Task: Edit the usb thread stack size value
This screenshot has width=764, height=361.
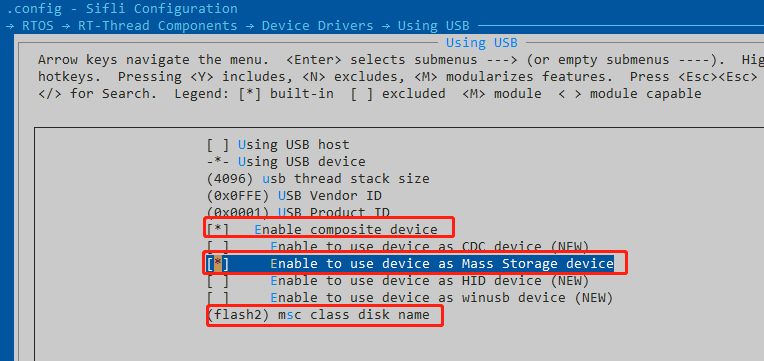Action: pyautogui.click(x=230, y=179)
